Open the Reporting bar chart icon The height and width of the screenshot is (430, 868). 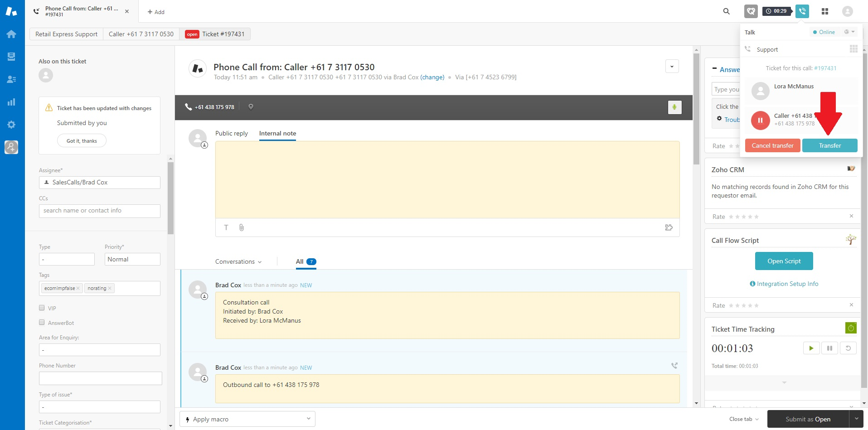pos(11,102)
